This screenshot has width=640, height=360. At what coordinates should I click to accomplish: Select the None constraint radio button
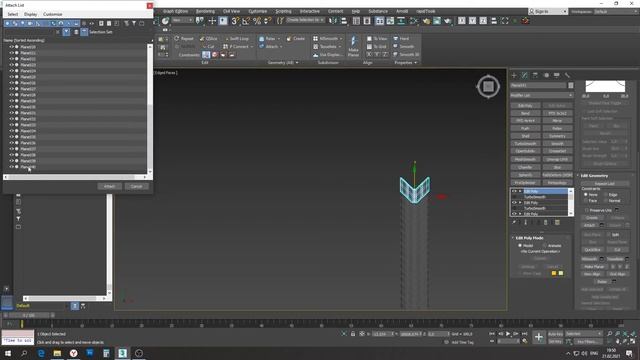point(586,195)
